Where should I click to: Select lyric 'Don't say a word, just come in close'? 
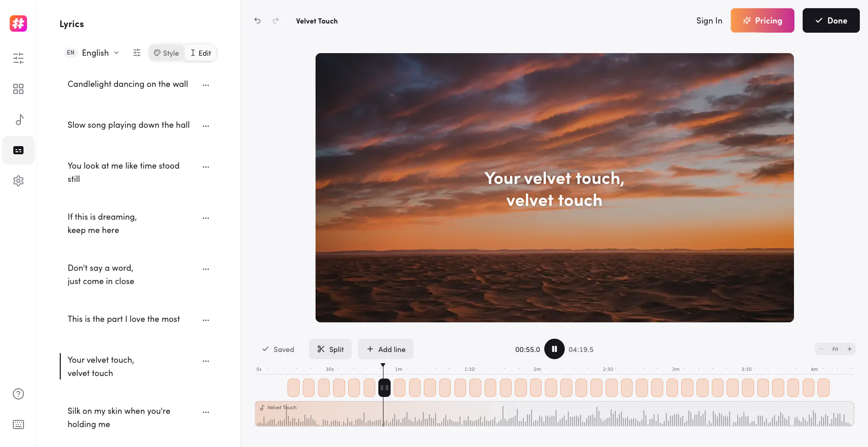pyautogui.click(x=101, y=274)
